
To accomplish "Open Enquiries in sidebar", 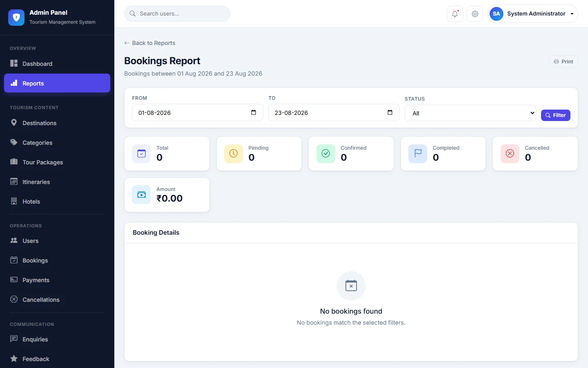I will [x=57, y=339].
